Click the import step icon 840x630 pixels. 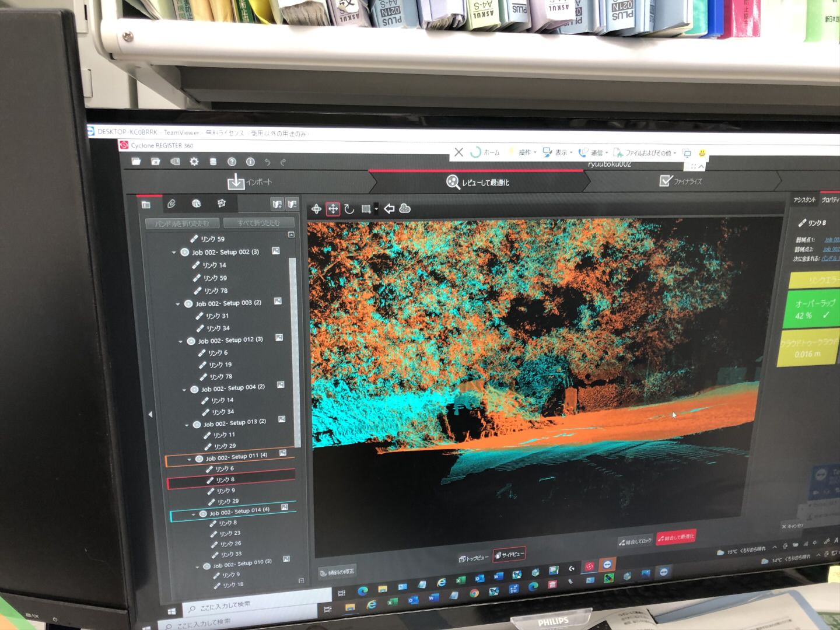(x=236, y=182)
